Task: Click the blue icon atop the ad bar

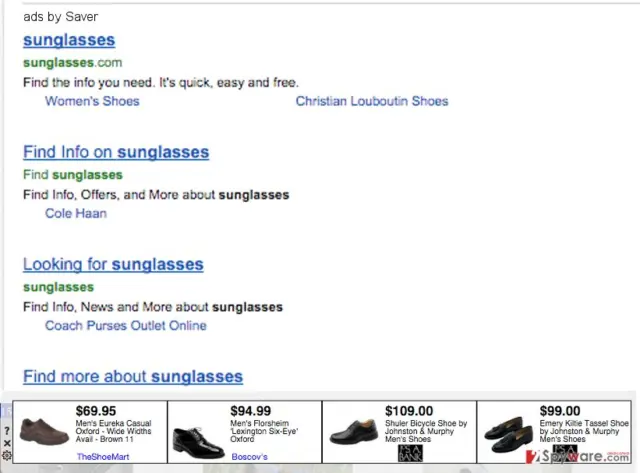Action: click(7, 411)
